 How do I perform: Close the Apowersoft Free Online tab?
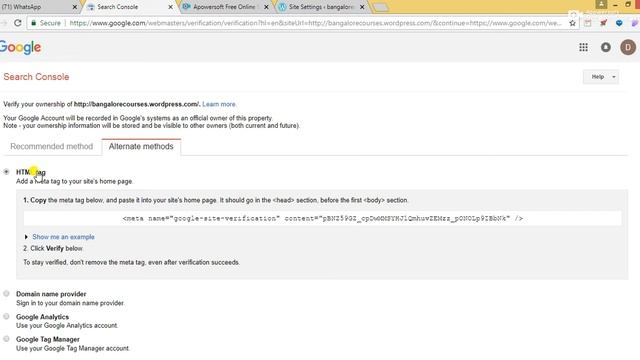point(266,7)
